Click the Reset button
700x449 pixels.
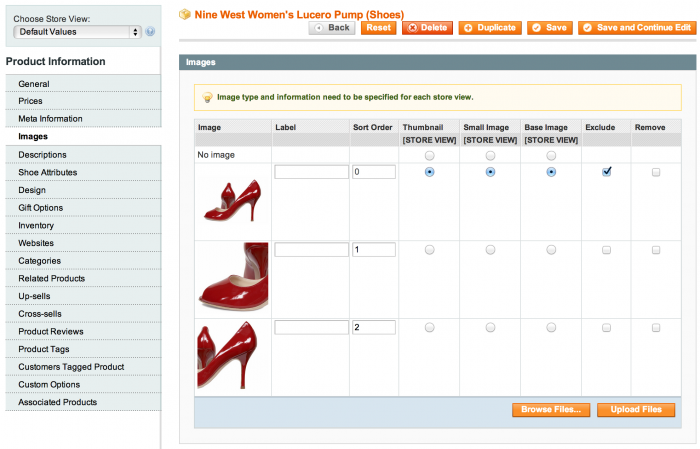pos(379,28)
